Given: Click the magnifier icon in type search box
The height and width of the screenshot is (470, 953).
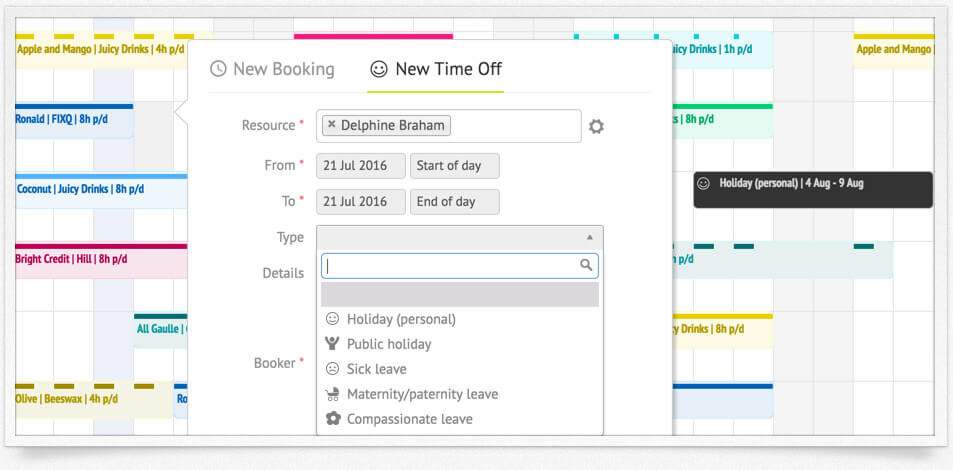Looking at the screenshot, I should [586, 265].
